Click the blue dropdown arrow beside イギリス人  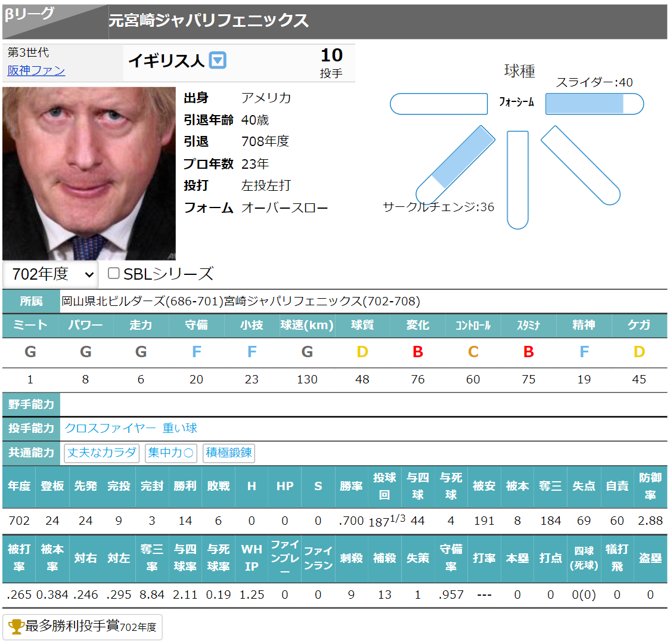(x=218, y=60)
